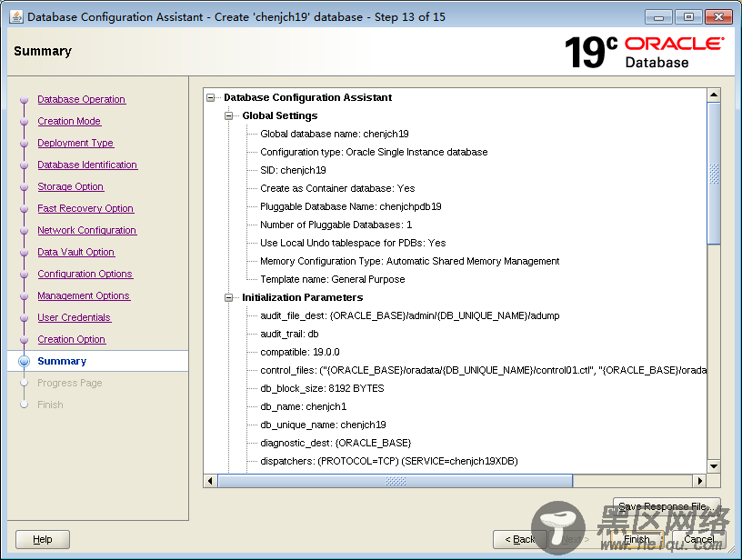
Task: Select the SID: chenjch19 row
Action: click(x=293, y=170)
